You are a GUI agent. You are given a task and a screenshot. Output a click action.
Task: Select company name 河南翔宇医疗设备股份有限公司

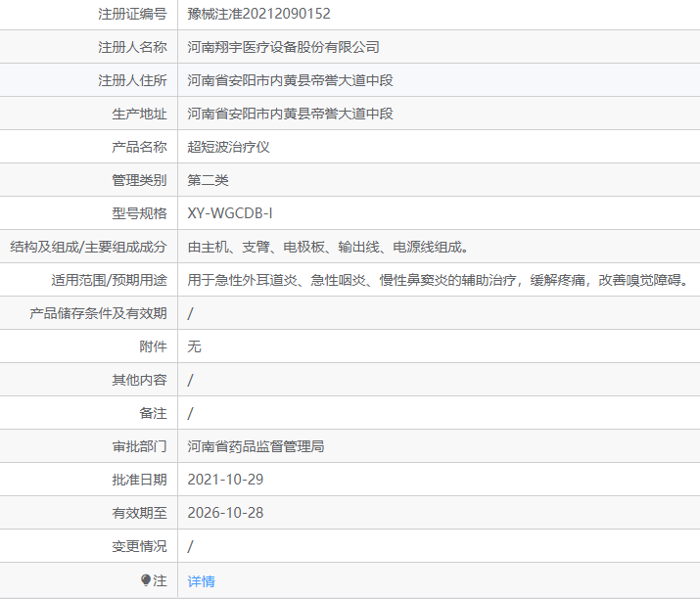(x=284, y=47)
